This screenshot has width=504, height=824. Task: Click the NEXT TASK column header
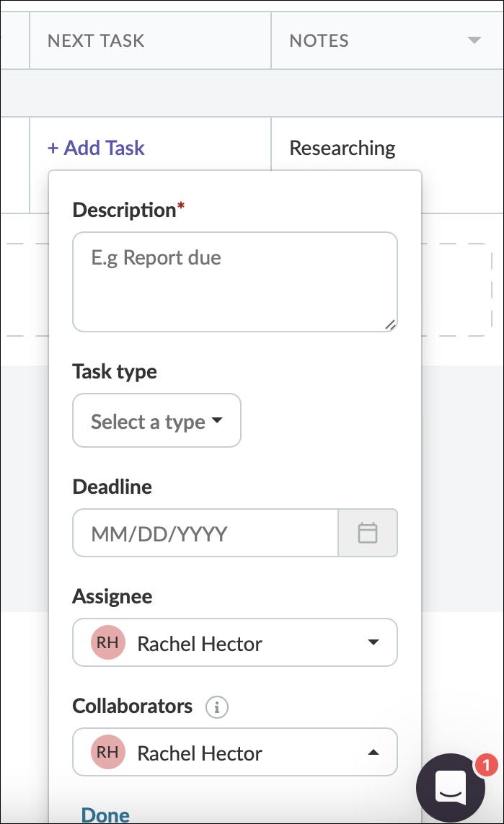click(x=96, y=40)
